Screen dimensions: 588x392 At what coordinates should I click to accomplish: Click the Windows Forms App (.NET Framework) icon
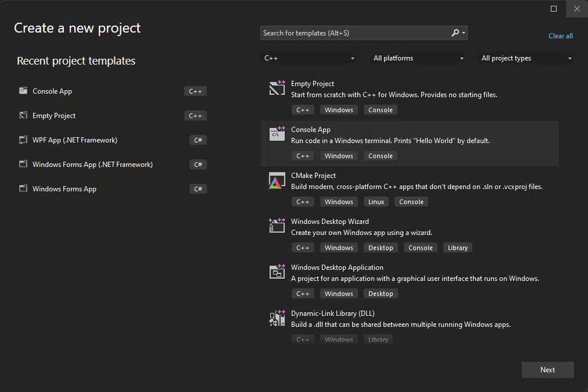(x=23, y=163)
